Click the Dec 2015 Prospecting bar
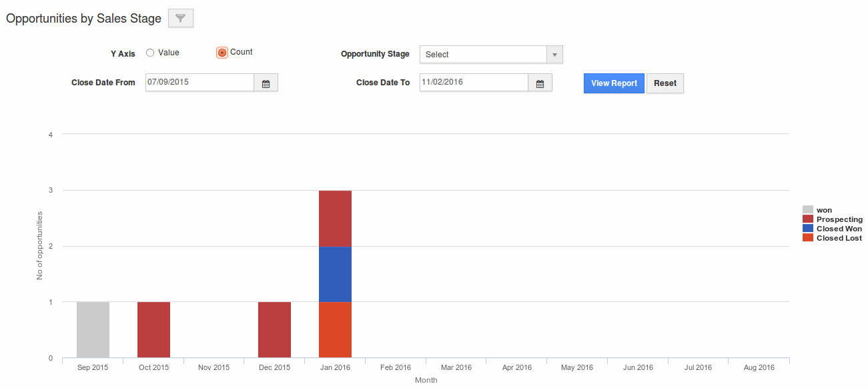The image size is (868, 390). pos(274,330)
